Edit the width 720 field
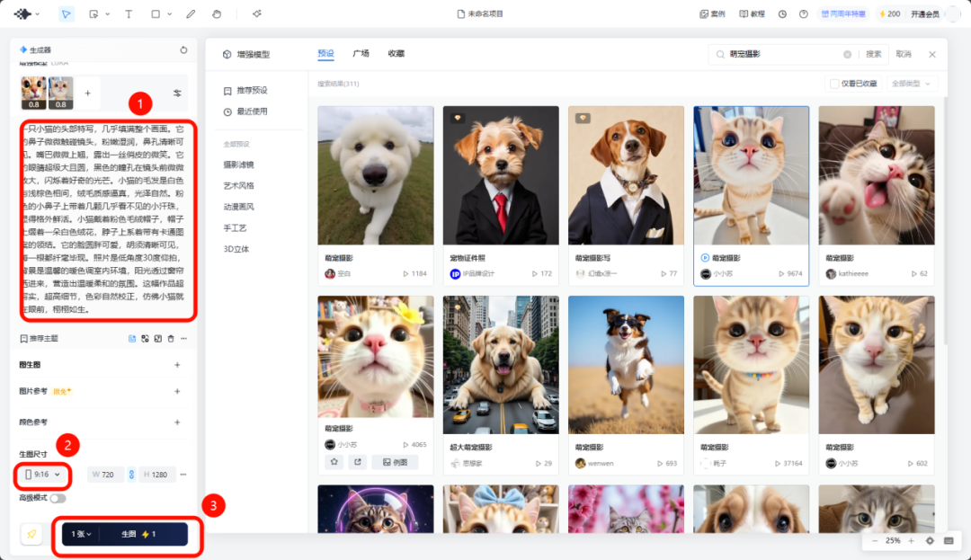 click(x=106, y=475)
